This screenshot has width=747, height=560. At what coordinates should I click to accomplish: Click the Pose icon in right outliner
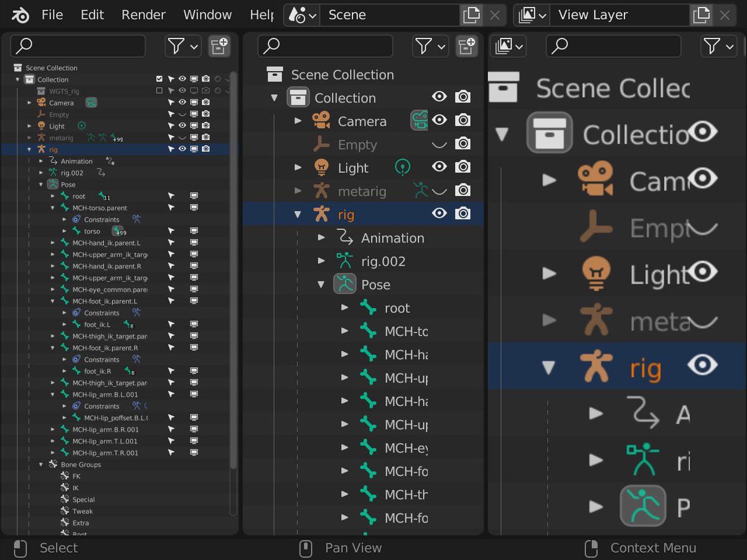click(643, 506)
